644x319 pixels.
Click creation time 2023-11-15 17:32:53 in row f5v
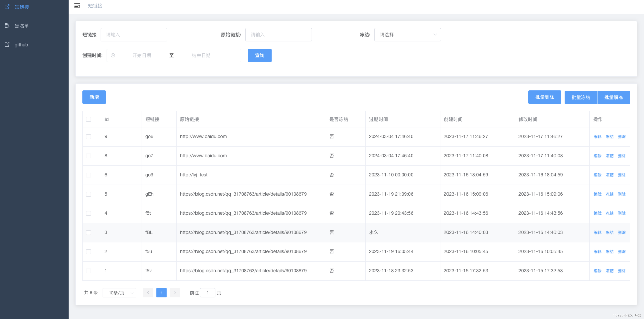tap(466, 271)
